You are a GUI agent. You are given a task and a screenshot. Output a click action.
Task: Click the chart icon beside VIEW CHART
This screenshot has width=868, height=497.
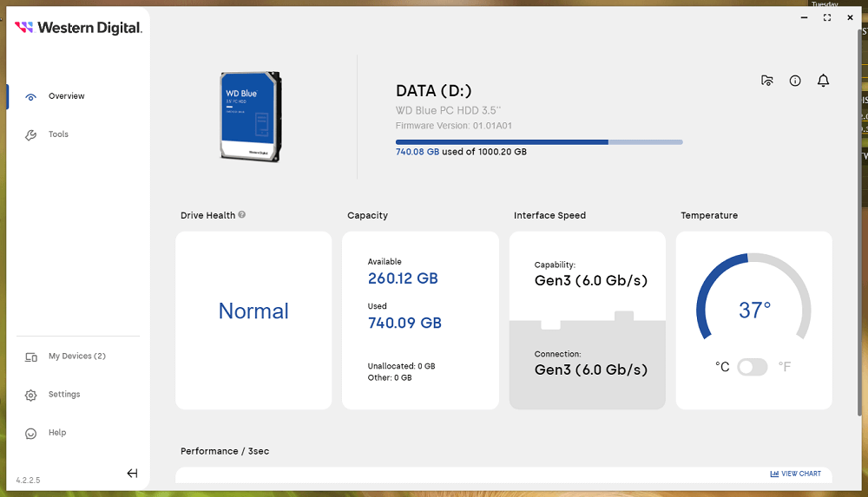pos(774,474)
